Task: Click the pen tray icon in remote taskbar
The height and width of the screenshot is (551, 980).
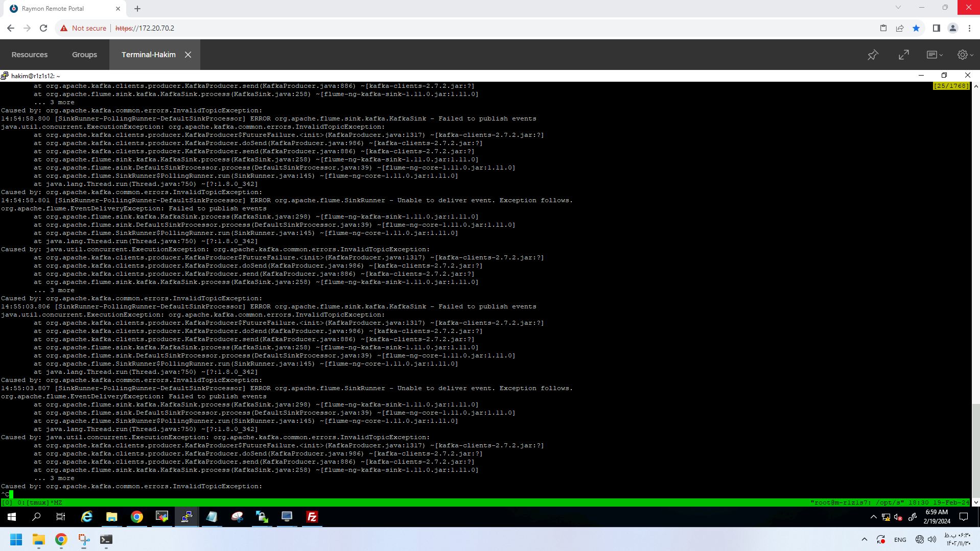Action: coord(912,517)
